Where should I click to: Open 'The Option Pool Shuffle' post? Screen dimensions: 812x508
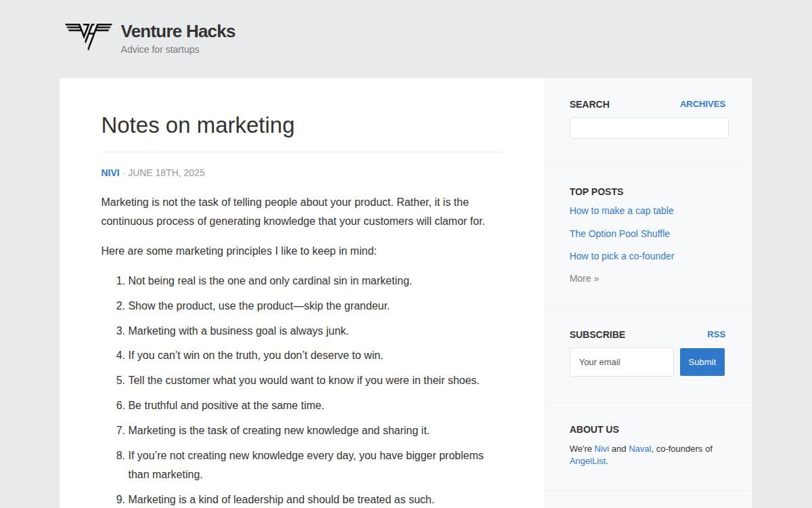pos(619,234)
